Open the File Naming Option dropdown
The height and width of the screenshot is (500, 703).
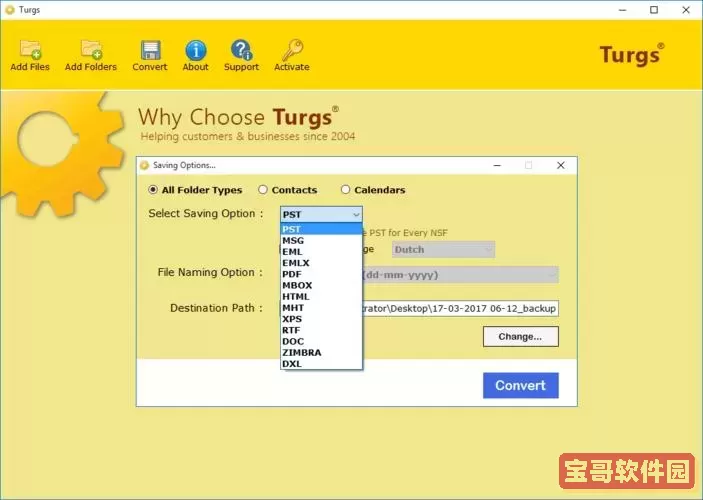[x=460, y=275]
